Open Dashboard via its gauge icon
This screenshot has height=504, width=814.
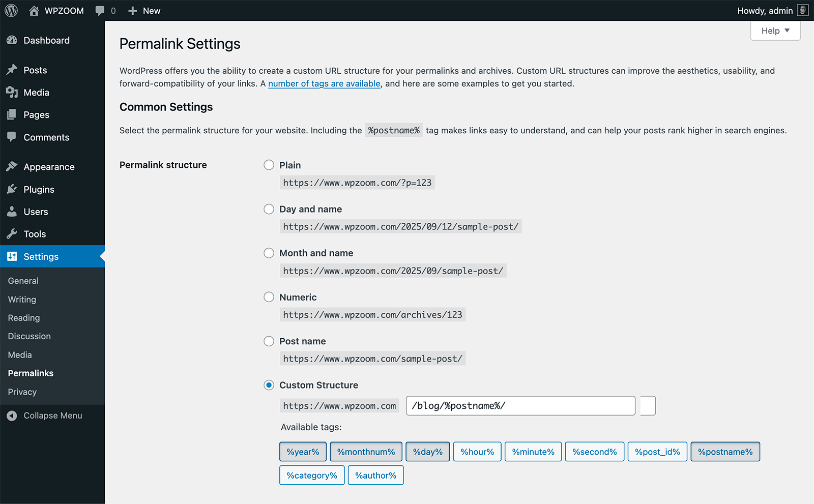tap(12, 40)
